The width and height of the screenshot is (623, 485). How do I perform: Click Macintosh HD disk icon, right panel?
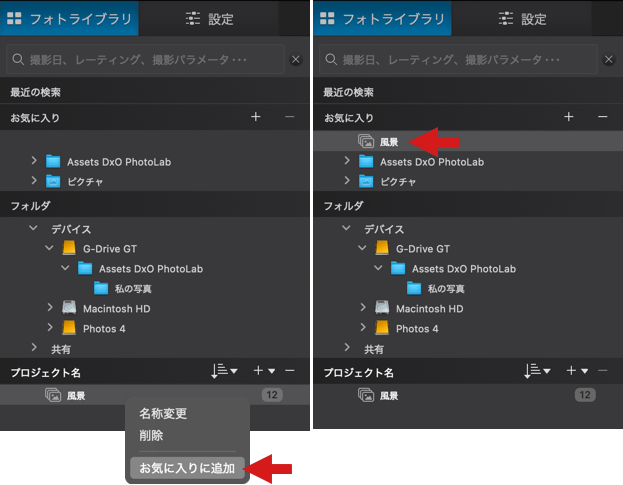(382, 308)
